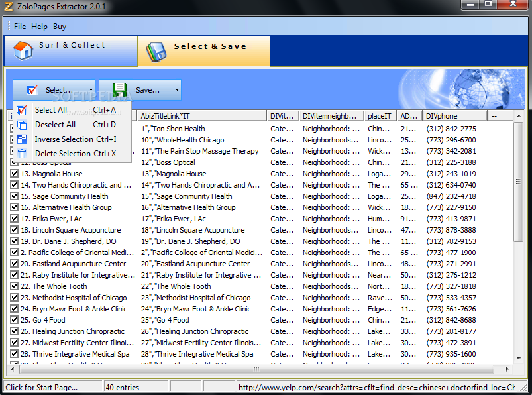
Task: Click for Start Page status bar link
Action: coord(41,388)
